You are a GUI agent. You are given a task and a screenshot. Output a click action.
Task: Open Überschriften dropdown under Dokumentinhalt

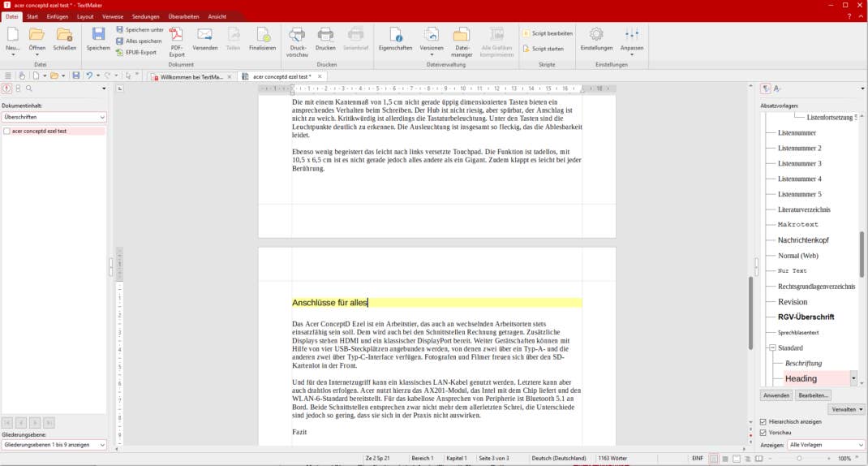point(54,118)
